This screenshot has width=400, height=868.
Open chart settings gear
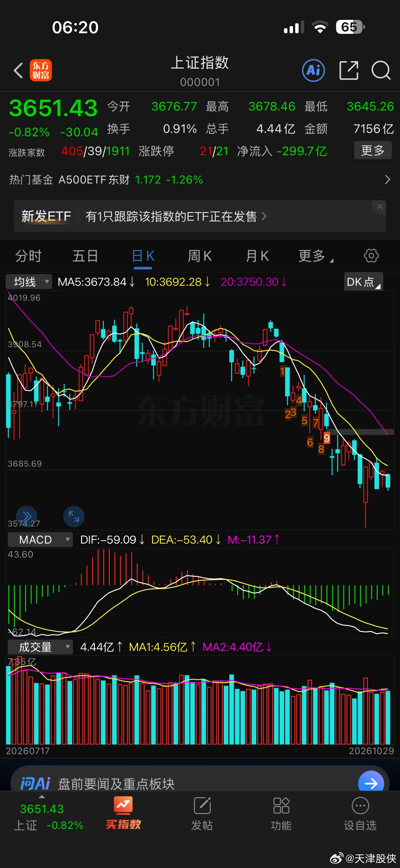click(371, 256)
